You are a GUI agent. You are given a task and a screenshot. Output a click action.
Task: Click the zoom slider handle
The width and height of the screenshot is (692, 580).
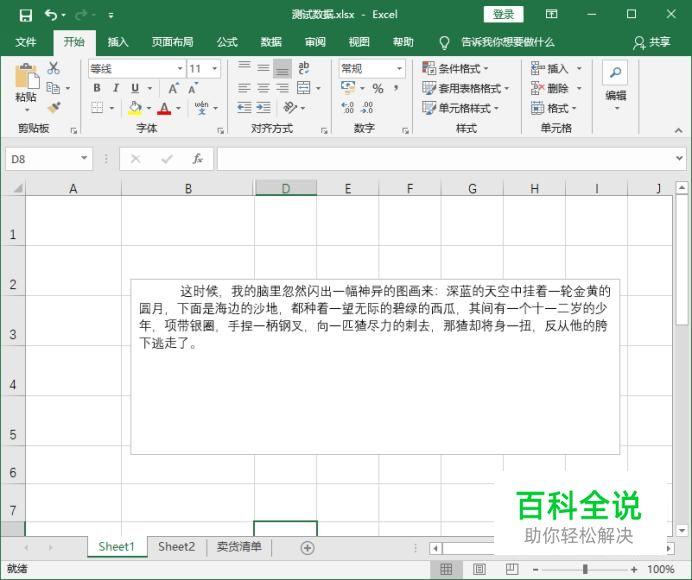point(585,569)
